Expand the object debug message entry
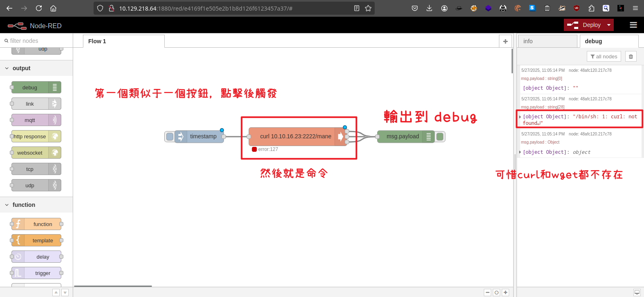 (520, 152)
